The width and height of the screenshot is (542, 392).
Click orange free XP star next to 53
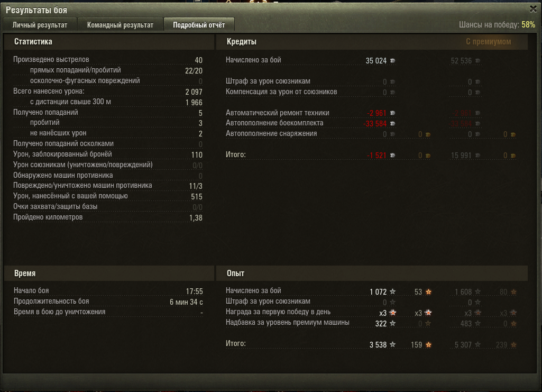(x=429, y=292)
